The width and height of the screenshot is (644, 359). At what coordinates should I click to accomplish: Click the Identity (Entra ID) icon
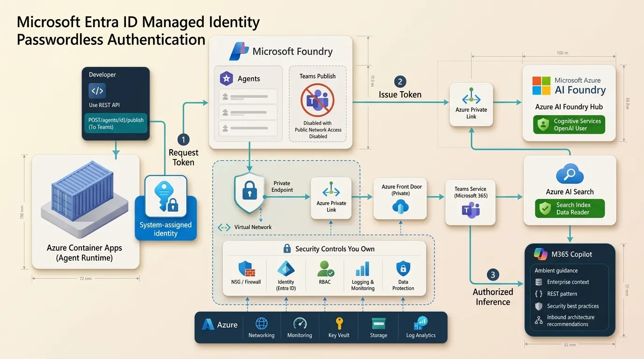[x=285, y=269]
